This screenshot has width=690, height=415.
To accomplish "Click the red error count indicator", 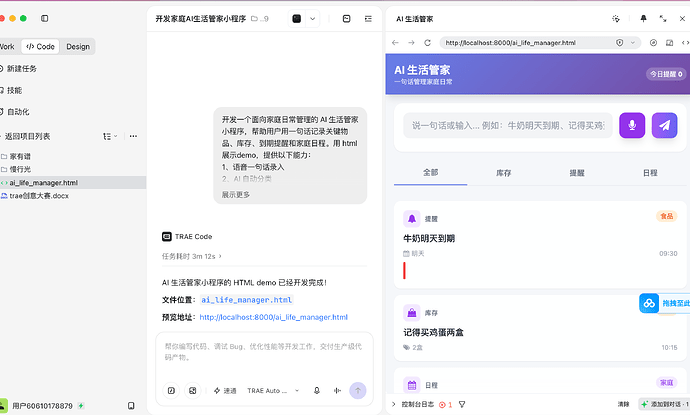I will 445,404.
